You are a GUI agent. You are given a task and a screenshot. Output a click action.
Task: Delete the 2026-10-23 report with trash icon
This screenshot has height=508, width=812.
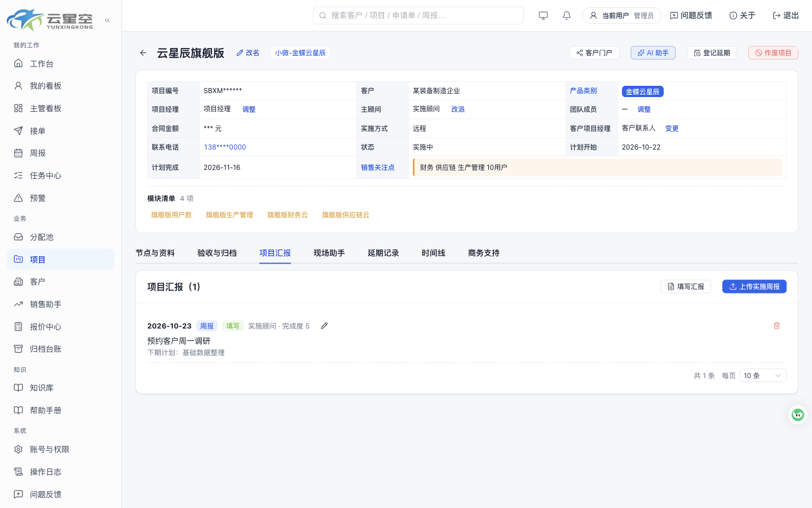[776, 326]
